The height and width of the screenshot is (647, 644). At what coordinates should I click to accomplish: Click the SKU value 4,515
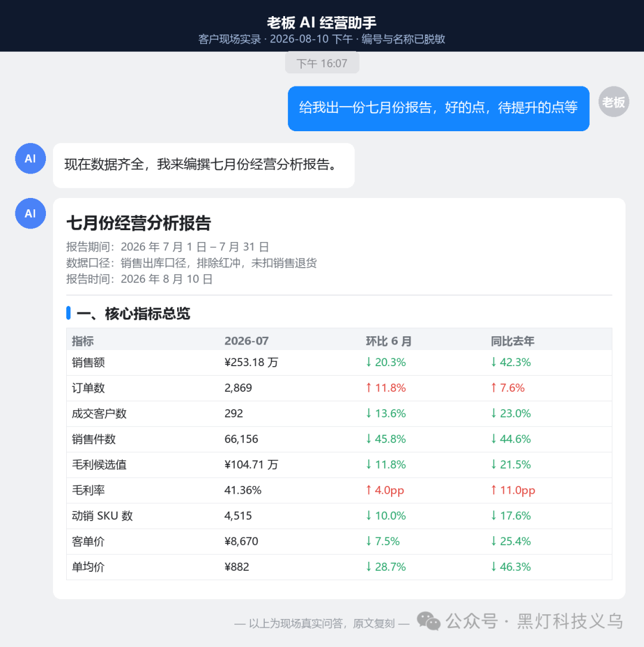click(x=238, y=516)
